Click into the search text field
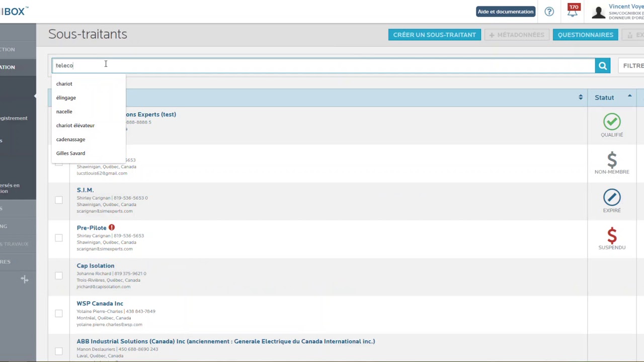Viewport: 644px width, 362px height. point(322,66)
